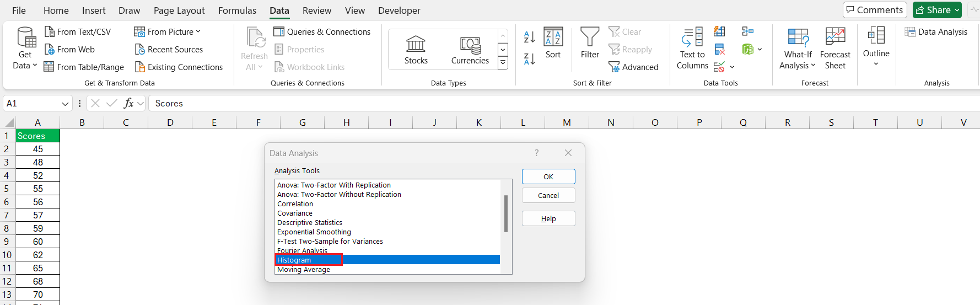
Task: Click the Select All corner triangle
Action: pos(8,122)
